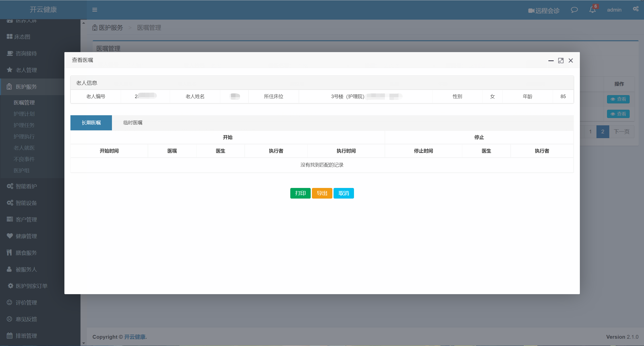644x346 pixels.
Task: Click the 下一页 pagination button
Action: 622,132
